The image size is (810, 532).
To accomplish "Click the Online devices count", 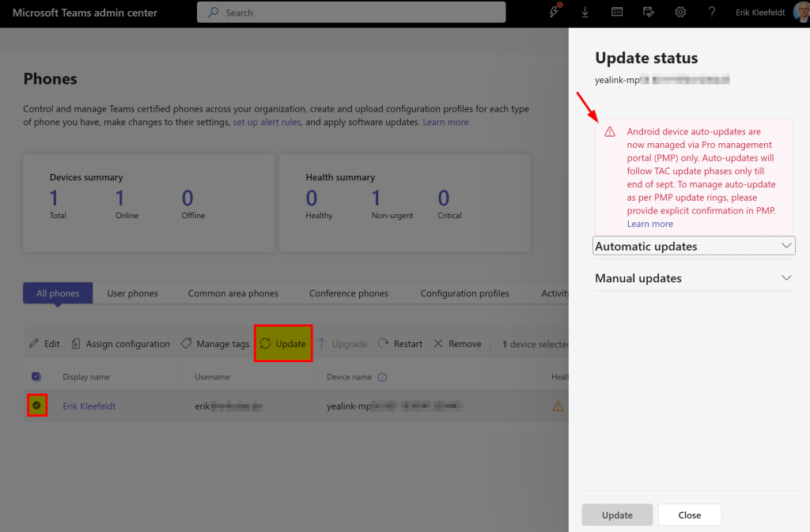I will click(x=120, y=198).
